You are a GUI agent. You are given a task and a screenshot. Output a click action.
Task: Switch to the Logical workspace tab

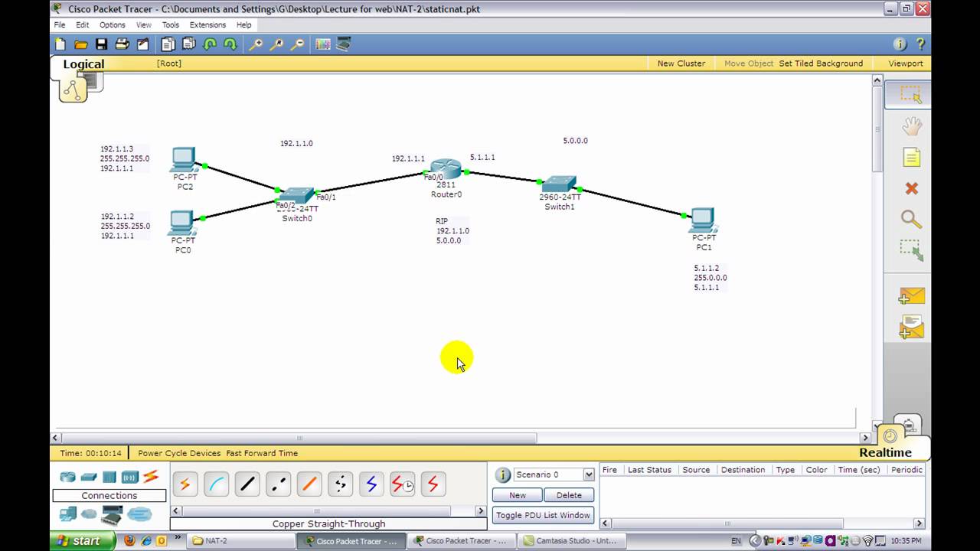(83, 64)
